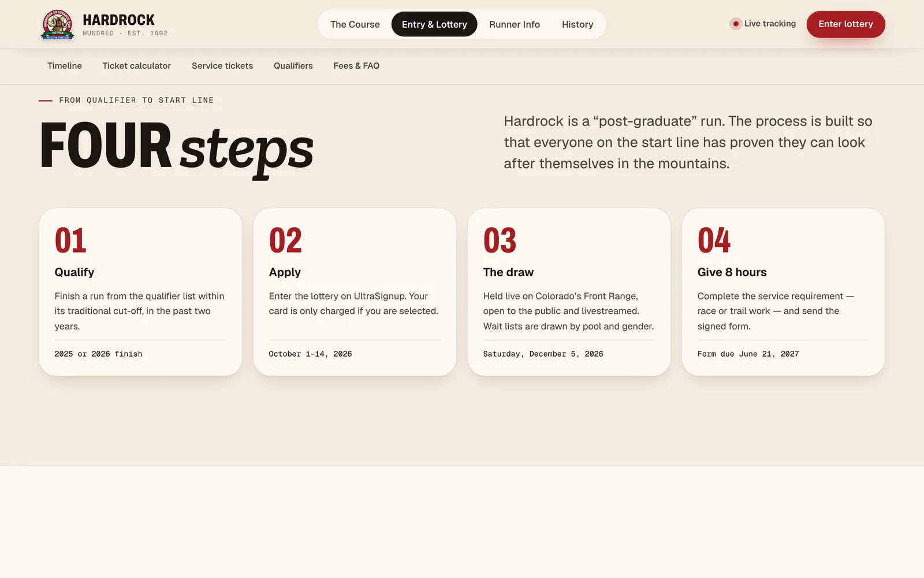View the Qualifiers sub-nav page
The image size is (924, 578).
coord(293,66)
